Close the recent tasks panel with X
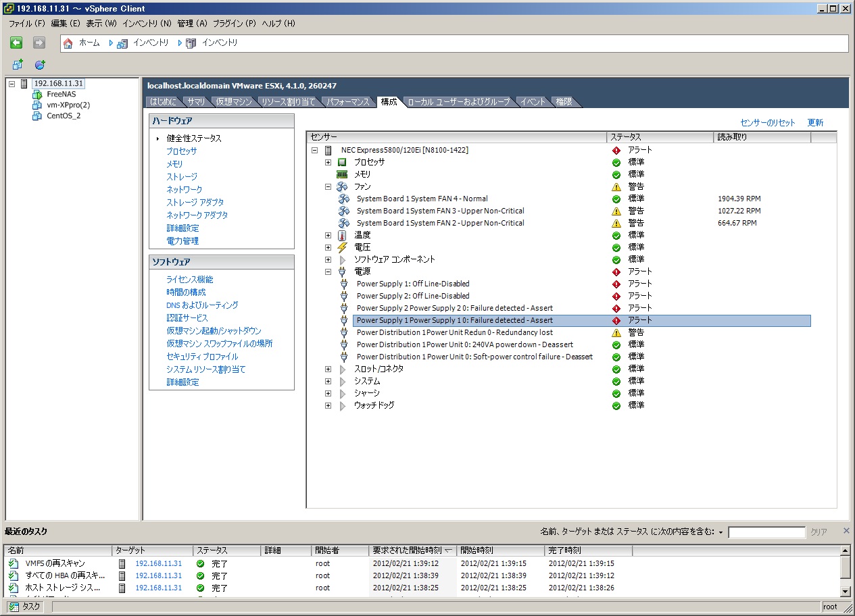This screenshot has height=616, width=855. coord(846,531)
